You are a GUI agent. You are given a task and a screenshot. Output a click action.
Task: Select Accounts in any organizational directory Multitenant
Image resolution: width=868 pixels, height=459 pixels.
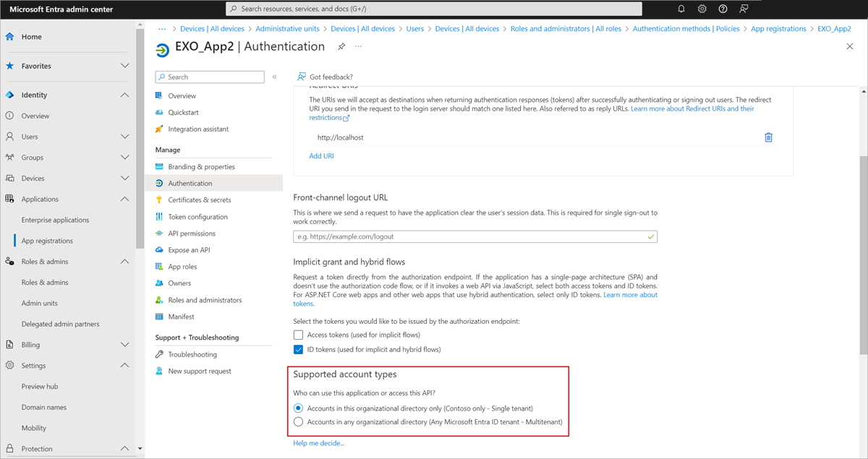point(299,421)
